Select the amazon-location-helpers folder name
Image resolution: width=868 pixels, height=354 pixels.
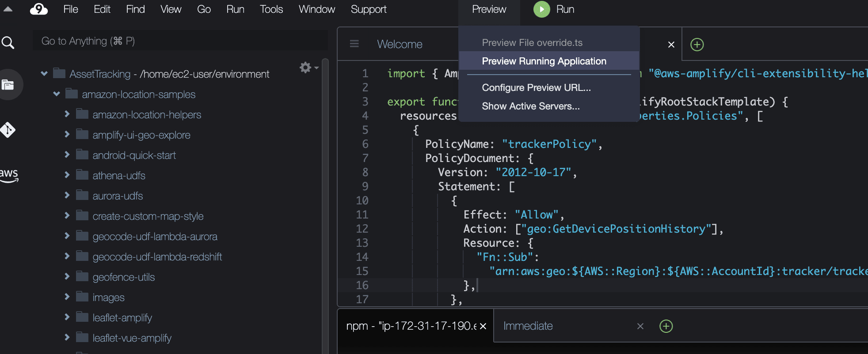pos(147,115)
